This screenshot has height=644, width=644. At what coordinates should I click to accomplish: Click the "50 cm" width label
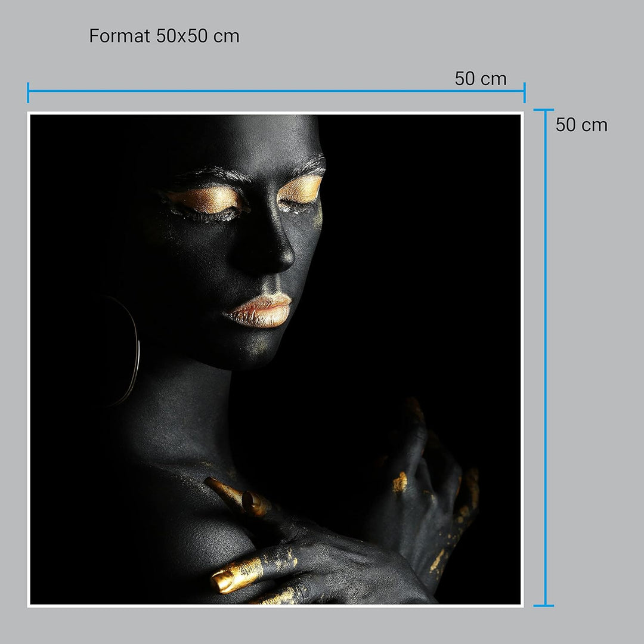click(480, 79)
